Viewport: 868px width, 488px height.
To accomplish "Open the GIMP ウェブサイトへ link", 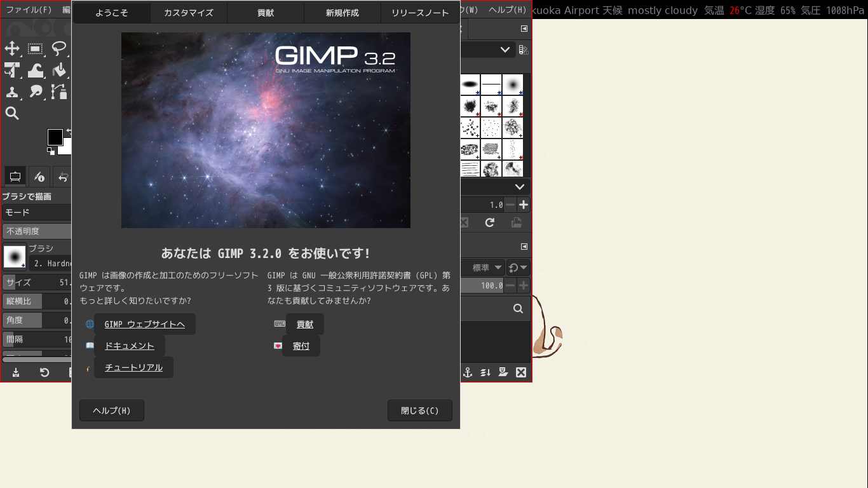I will 145,324.
